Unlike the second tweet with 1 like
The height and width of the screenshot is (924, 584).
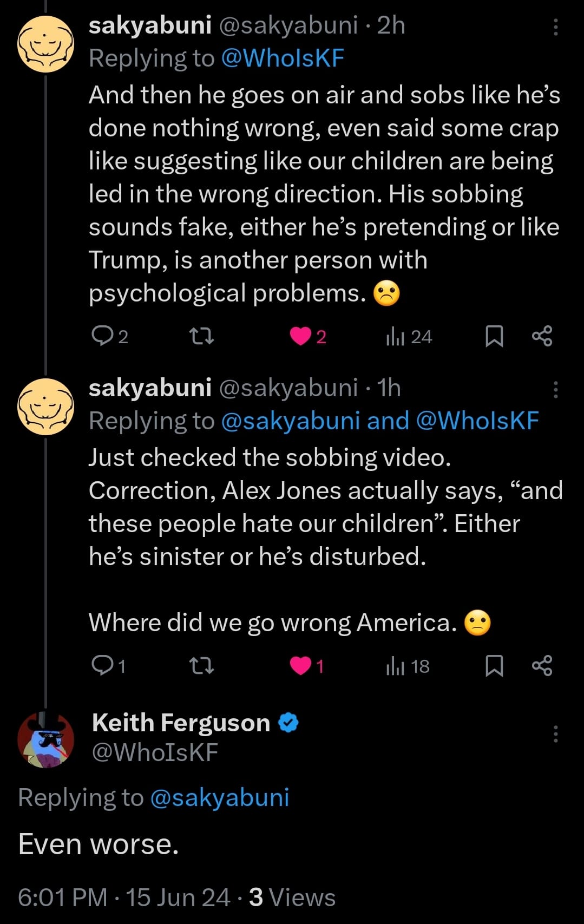click(x=301, y=665)
